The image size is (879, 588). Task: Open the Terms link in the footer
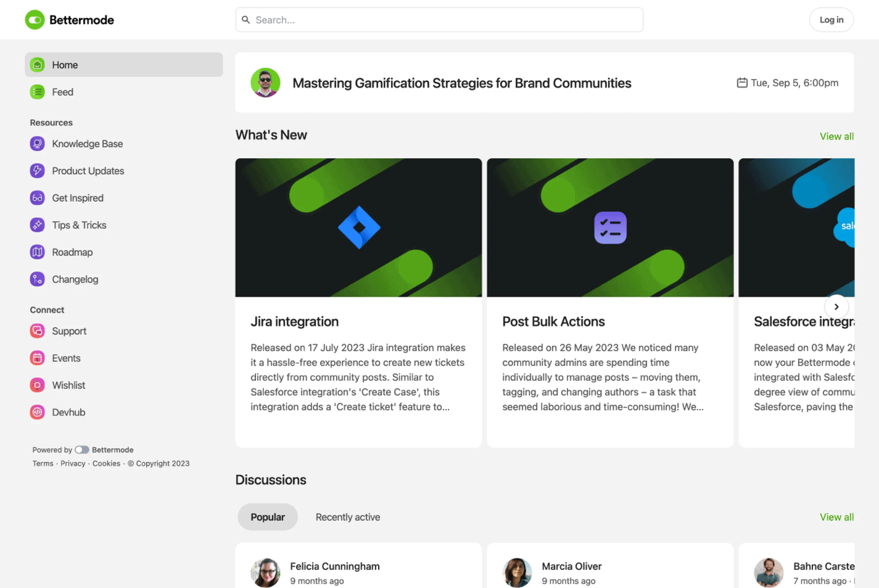[43, 464]
